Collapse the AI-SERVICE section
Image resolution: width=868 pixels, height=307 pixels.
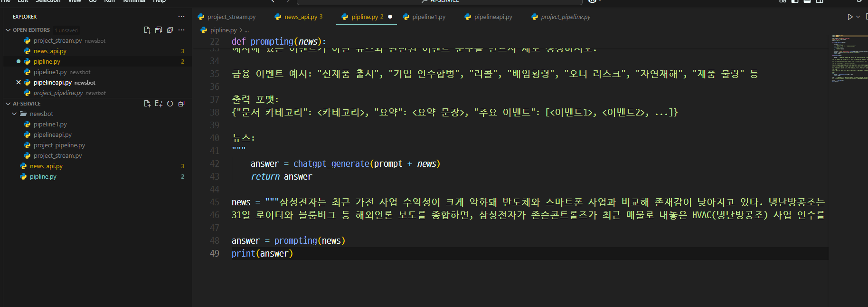tap(8, 104)
